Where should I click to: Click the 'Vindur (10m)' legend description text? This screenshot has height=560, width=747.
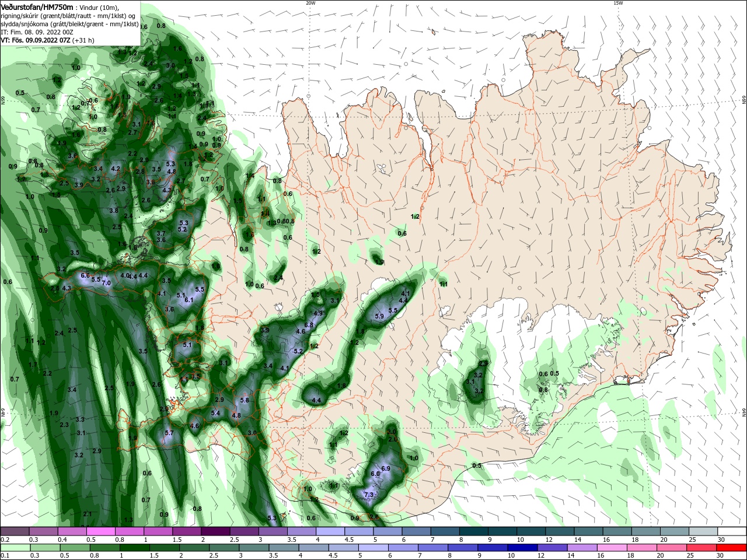pyautogui.click(x=99, y=7)
